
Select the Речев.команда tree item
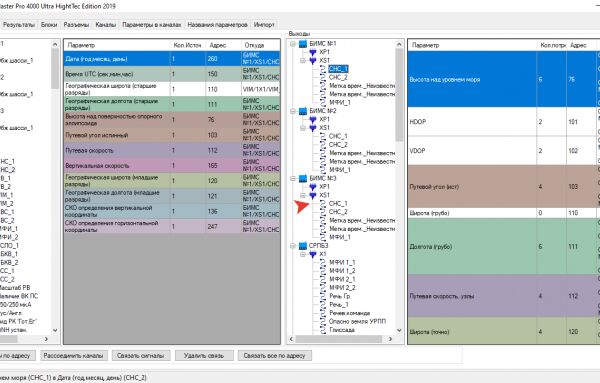point(350,313)
